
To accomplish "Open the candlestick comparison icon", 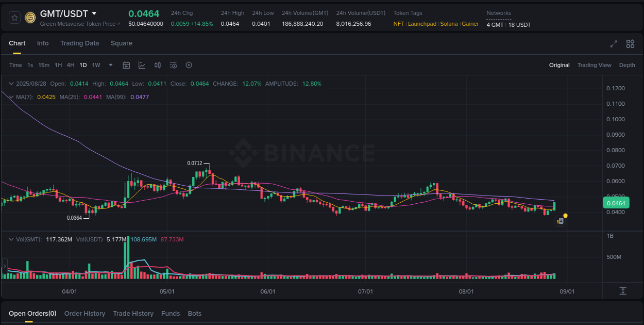I will tap(158, 65).
